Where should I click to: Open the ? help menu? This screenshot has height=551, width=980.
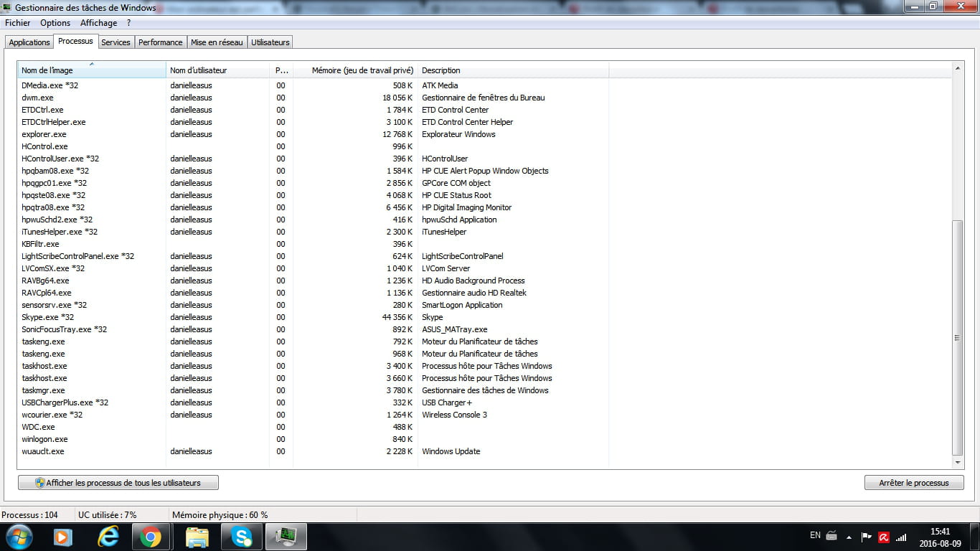point(128,23)
